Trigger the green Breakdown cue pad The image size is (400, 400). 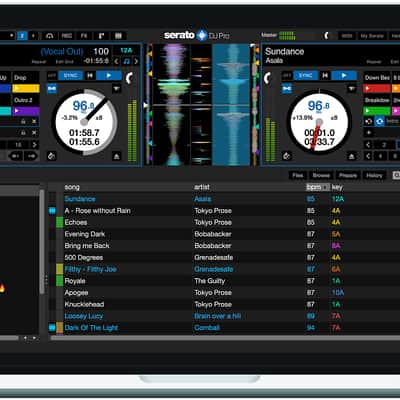point(377,111)
